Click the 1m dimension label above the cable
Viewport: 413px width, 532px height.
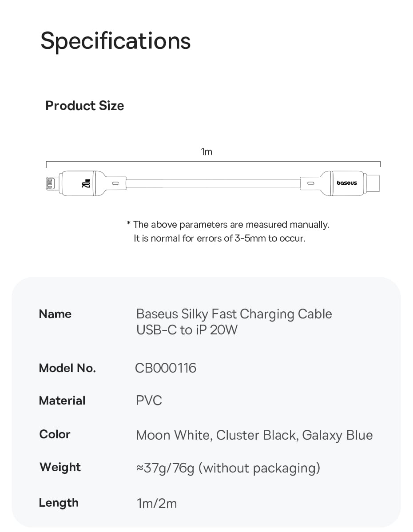pyautogui.click(x=206, y=152)
